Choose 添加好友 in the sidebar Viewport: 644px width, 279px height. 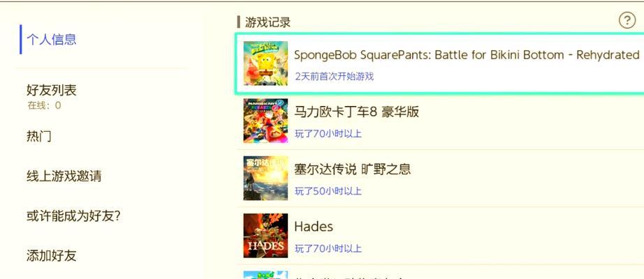[52, 255]
